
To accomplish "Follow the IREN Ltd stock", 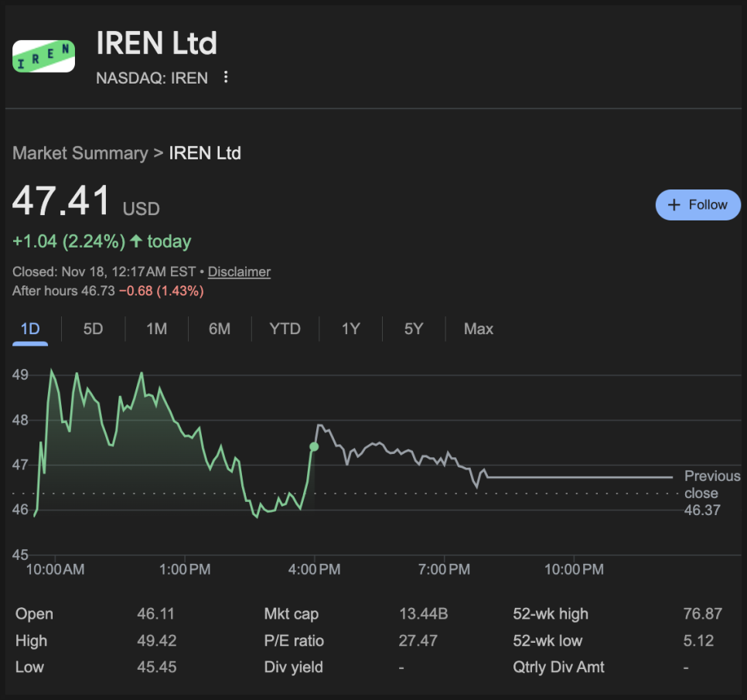I will (698, 205).
